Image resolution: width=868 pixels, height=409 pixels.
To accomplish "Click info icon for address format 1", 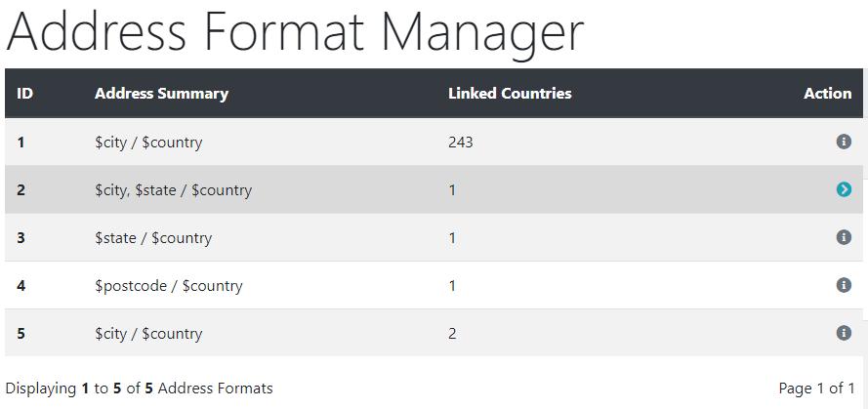I will pos(843,142).
